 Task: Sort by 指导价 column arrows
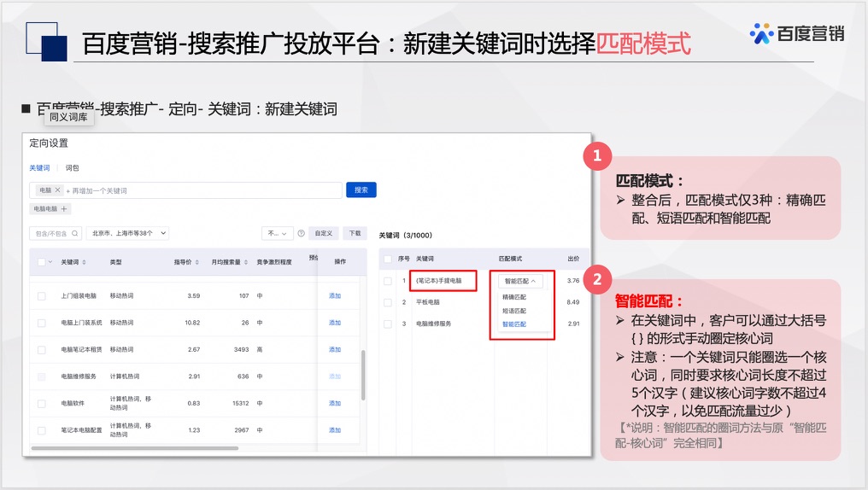click(x=197, y=262)
